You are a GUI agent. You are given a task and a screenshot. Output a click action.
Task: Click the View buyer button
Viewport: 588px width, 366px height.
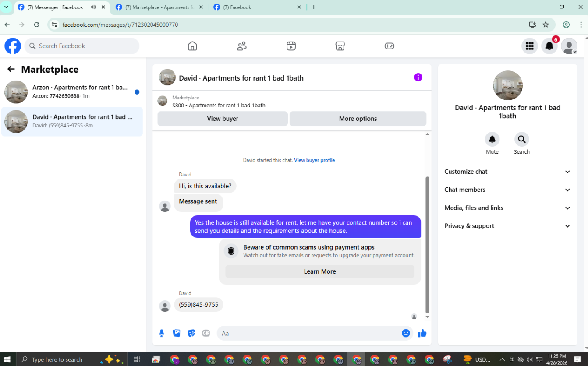[x=223, y=119]
